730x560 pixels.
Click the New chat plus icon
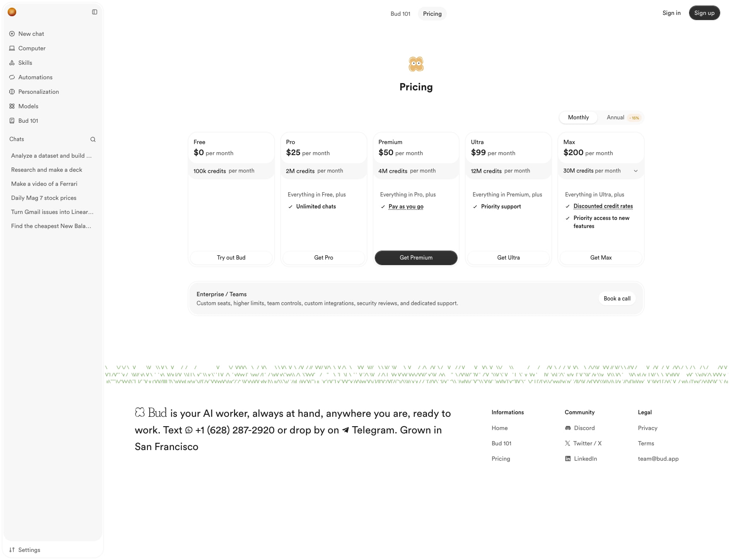click(12, 34)
